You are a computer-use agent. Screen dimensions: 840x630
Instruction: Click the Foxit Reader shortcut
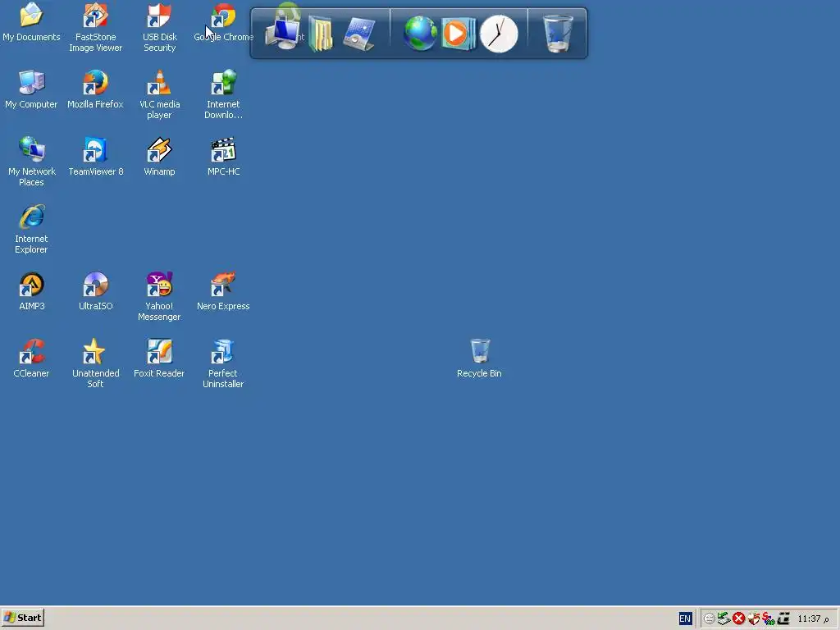(x=159, y=358)
